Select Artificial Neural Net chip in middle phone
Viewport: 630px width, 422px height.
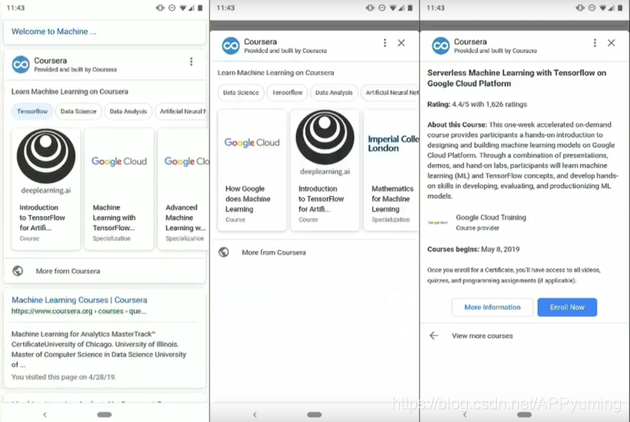point(391,92)
